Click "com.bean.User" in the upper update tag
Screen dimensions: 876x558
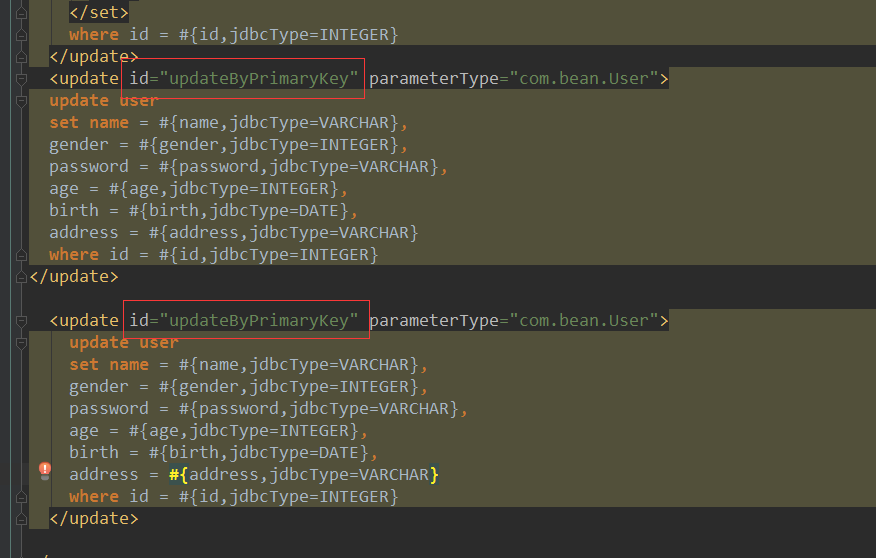(584, 79)
